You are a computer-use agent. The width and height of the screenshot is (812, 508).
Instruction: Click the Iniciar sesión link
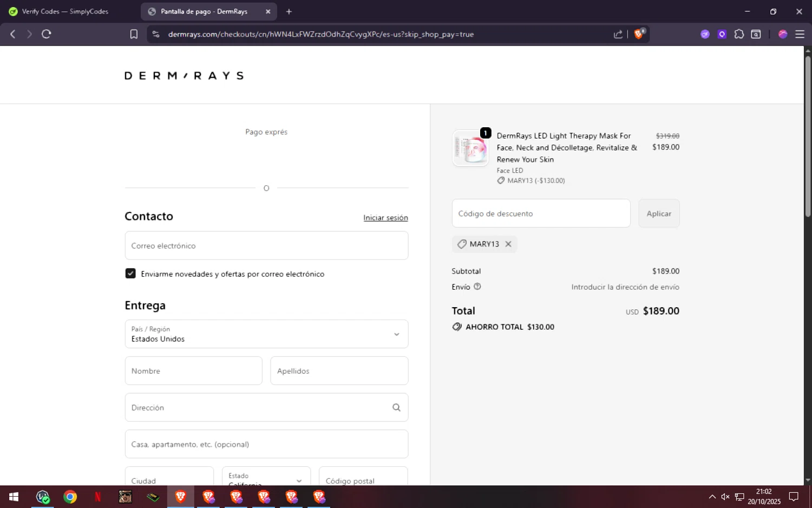(x=385, y=218)
